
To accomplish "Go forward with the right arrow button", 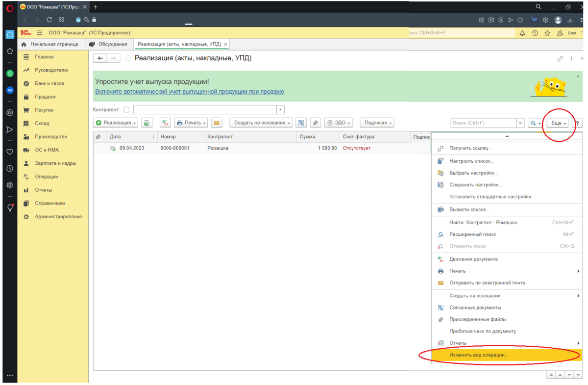I will click(114, 58).
